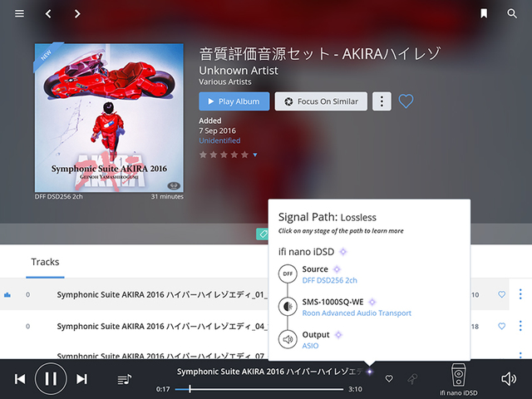
Task: Skip to previous track
Action: (x=20, y=379)
